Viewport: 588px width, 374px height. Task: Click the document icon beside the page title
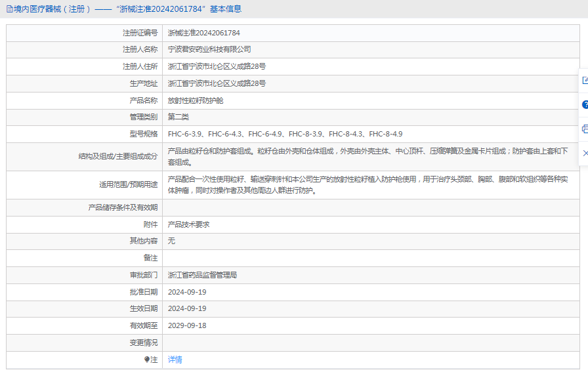[x=10, y=9]
